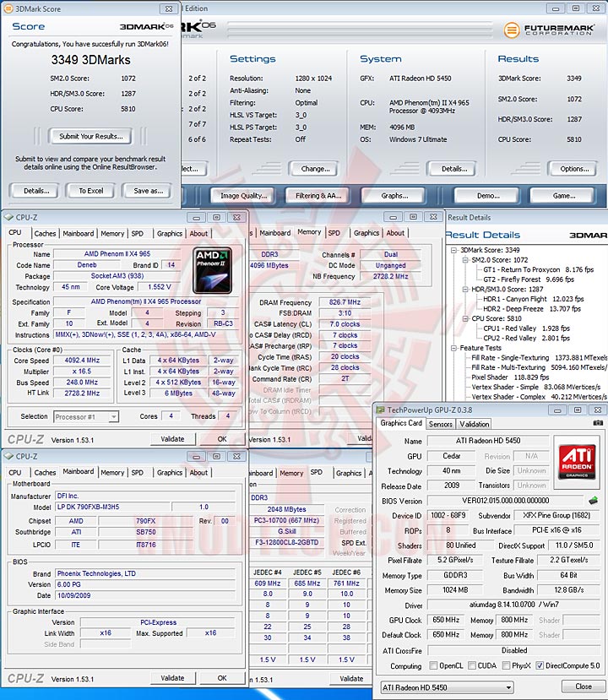This screenshot has height=700, width=608.
Task: Click To Excel button in Score dialog
Action: tap(90, 191)
